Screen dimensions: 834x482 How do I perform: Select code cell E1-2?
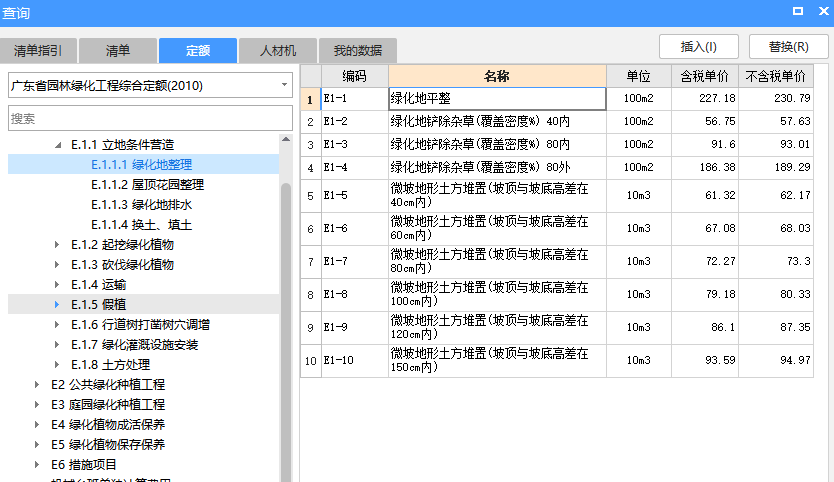[355, 121]
